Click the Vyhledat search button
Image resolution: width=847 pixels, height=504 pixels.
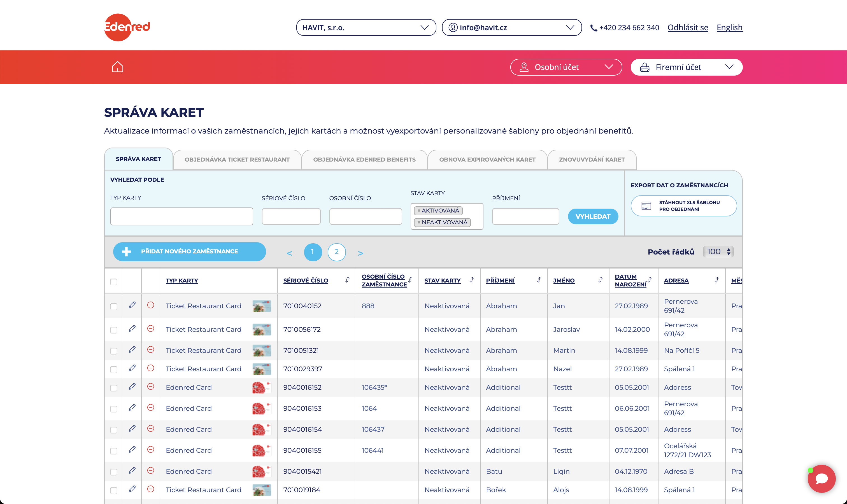click(x=593, y=216)
